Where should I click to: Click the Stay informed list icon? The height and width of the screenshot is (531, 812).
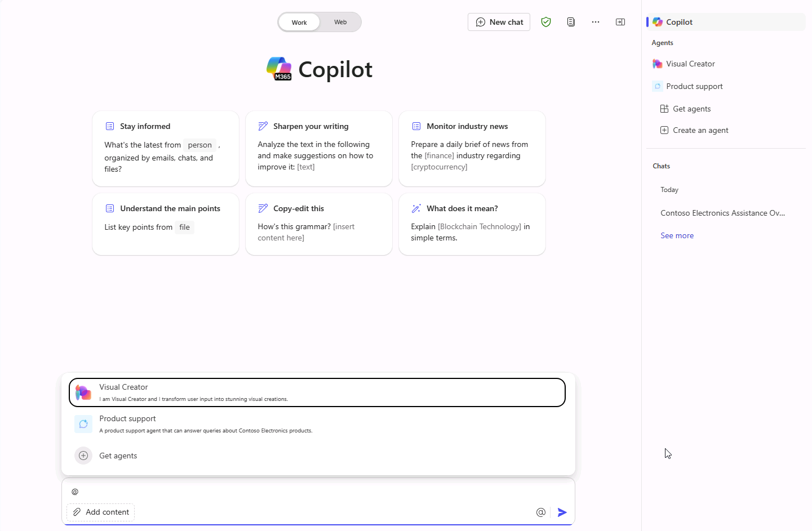pyautogui.click(x=110, y=126)
